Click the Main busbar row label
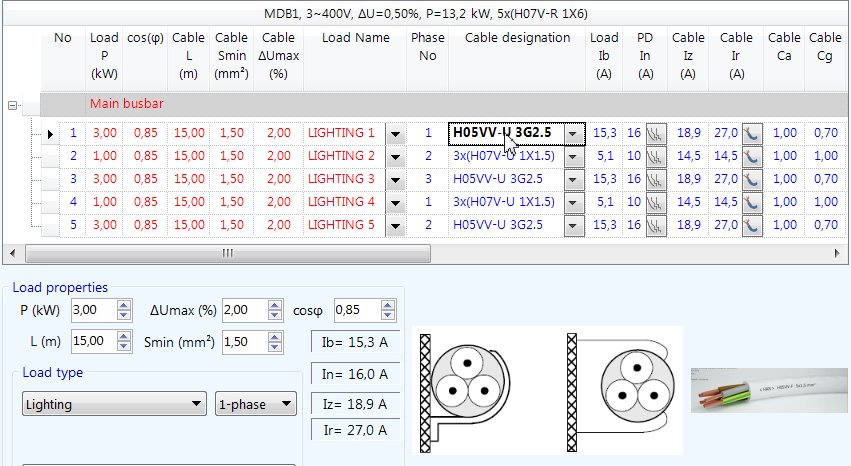 point(126,104)
